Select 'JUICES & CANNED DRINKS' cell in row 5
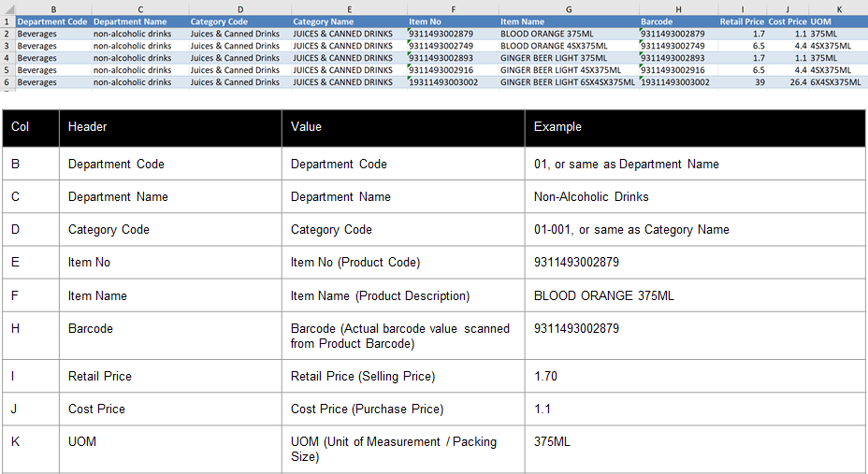This screenshot has width=868, height=474. [x=349, y=70]
